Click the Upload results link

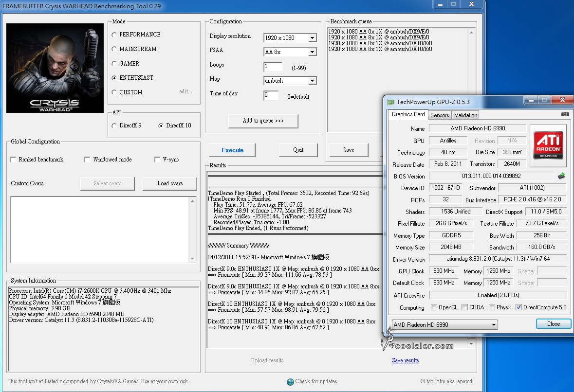point(267,360)
